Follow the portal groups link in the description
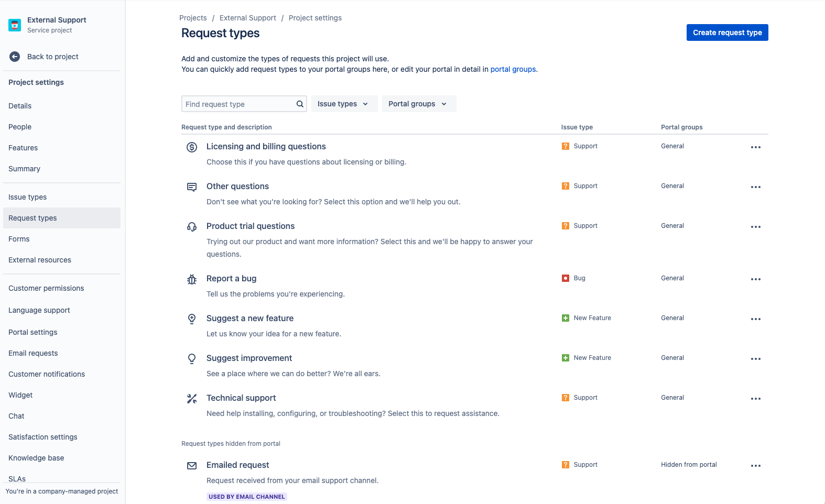The width and height of the screenshot is (825, 504). coord(513,69)
